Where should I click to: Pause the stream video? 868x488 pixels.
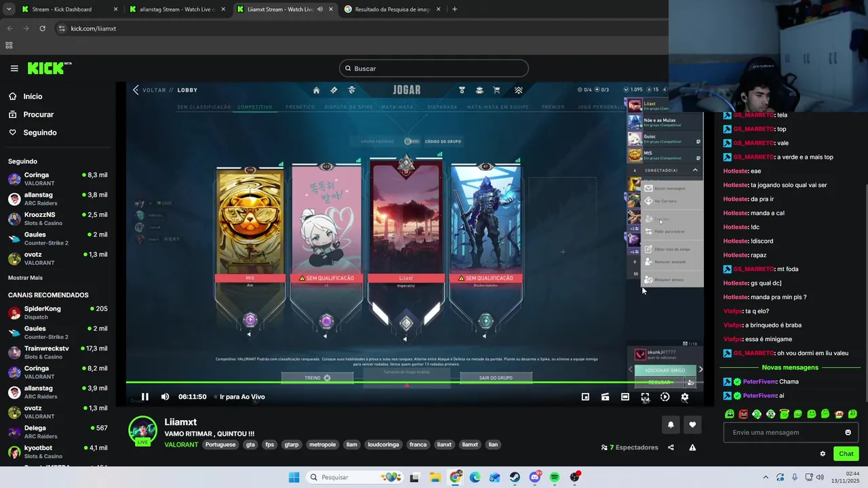[144, 397]
